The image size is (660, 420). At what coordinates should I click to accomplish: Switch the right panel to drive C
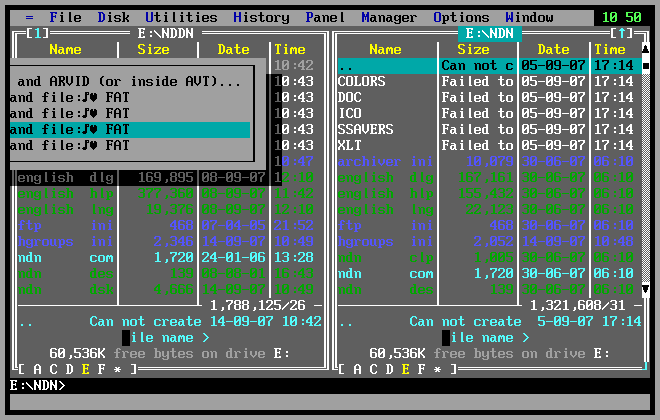(x=373, y=369)
